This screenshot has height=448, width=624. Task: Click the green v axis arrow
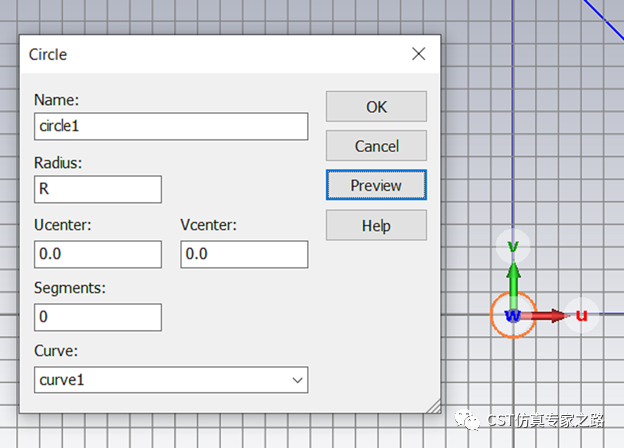pyautogui.click(x=513, y=279)
